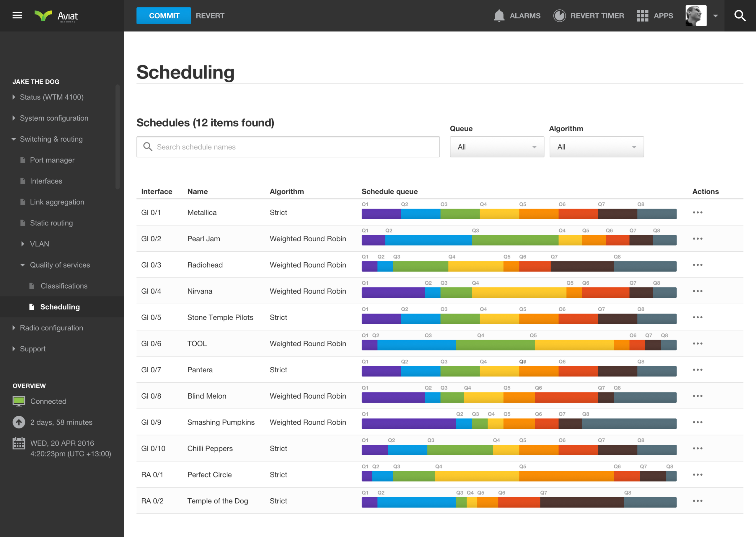This screenshot has width=756, height=537.
Task: Open the Revert Timer clock icon
Action: click(x=560, y=16)
